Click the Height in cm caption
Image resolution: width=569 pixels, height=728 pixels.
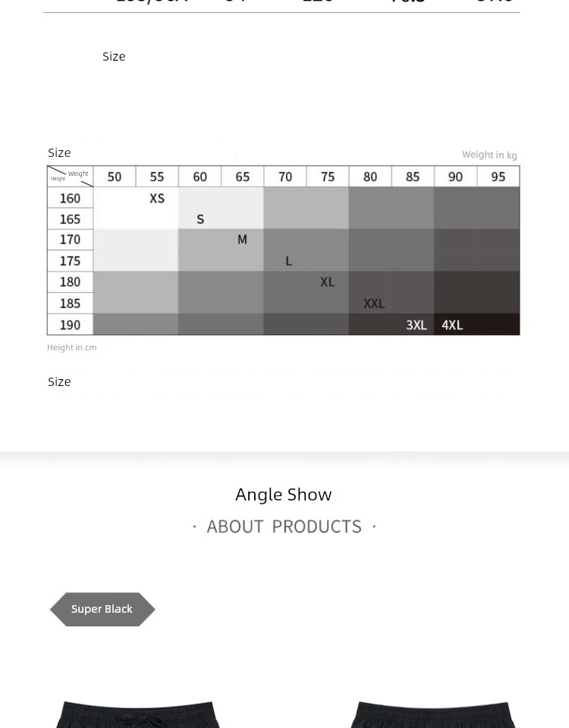[72, 347]
